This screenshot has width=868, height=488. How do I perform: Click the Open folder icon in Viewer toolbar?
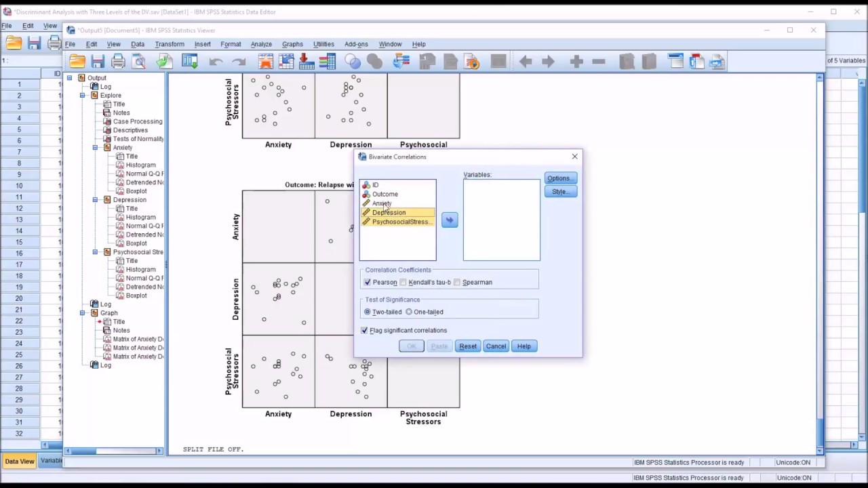pos(77,62)
